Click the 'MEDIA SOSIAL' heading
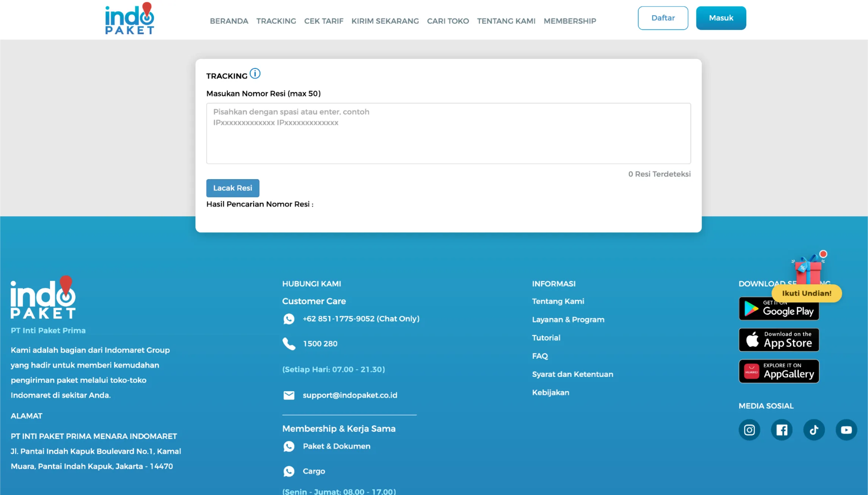This screenshot has width=868, height=495. (x=766, y=406)
